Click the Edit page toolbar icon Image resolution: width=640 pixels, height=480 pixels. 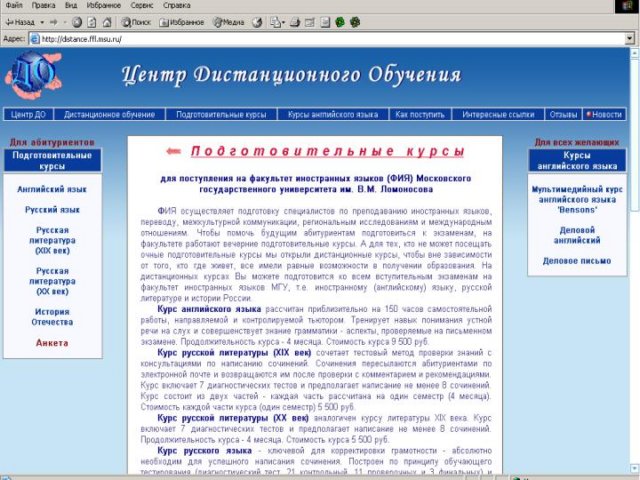coord(310,22)
